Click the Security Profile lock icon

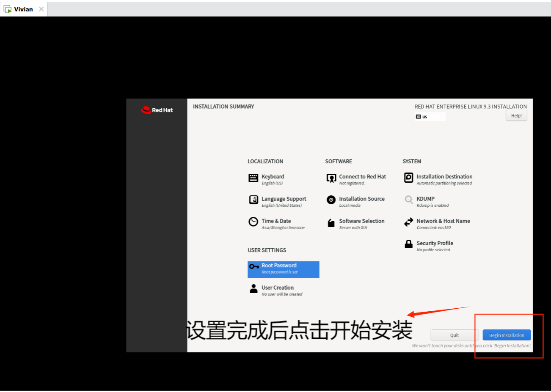[x=408, y=244]
